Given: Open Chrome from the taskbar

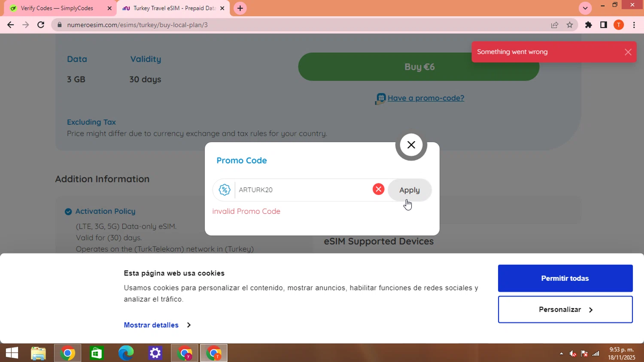Looking at the screenshot, I should click(67, 353).
